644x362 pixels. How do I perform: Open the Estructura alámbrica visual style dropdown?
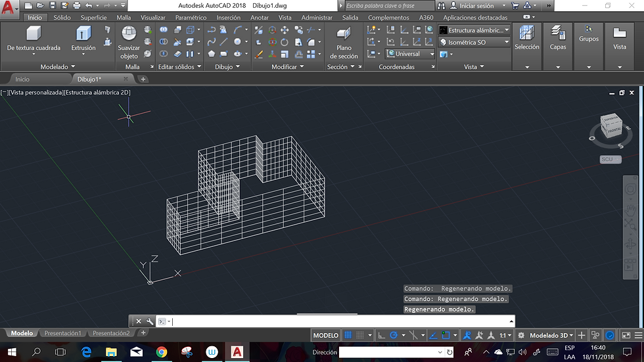(474, 30)
